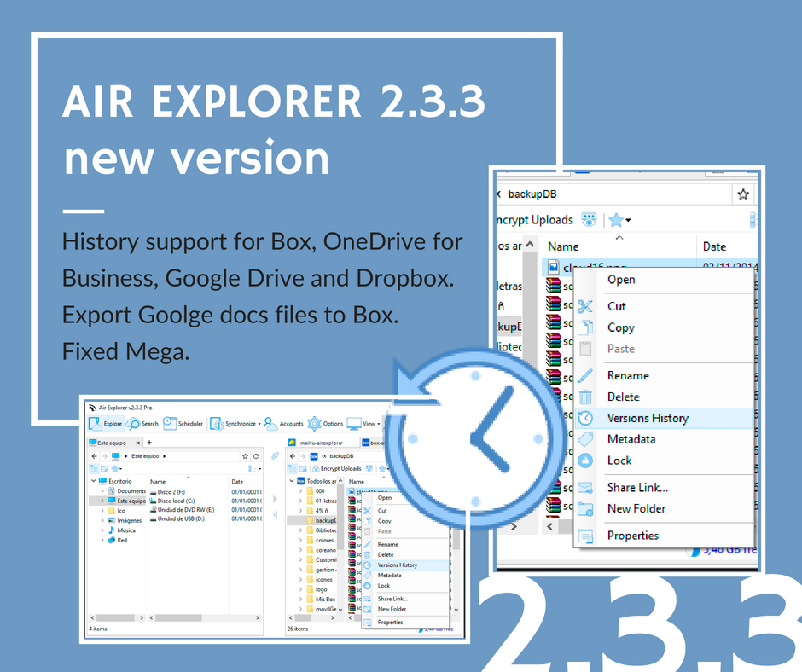Select the logo folder in the Box tree

click(317, 589)
